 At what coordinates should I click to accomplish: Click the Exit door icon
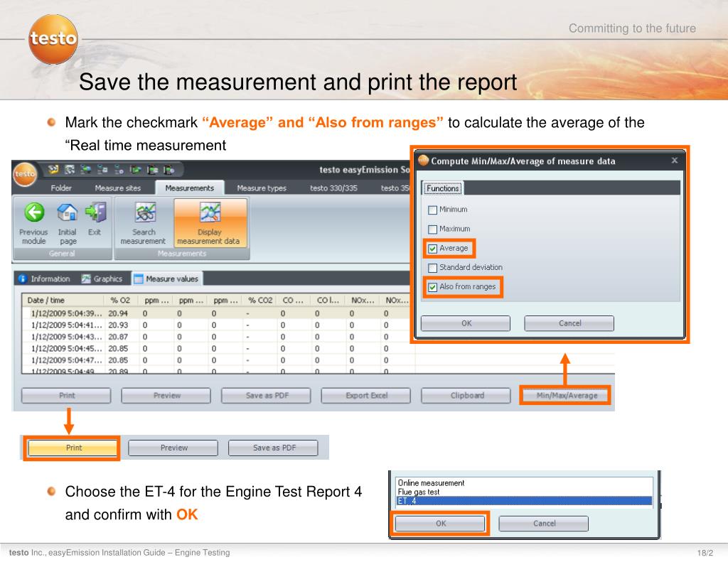click(x=96, y=212)
